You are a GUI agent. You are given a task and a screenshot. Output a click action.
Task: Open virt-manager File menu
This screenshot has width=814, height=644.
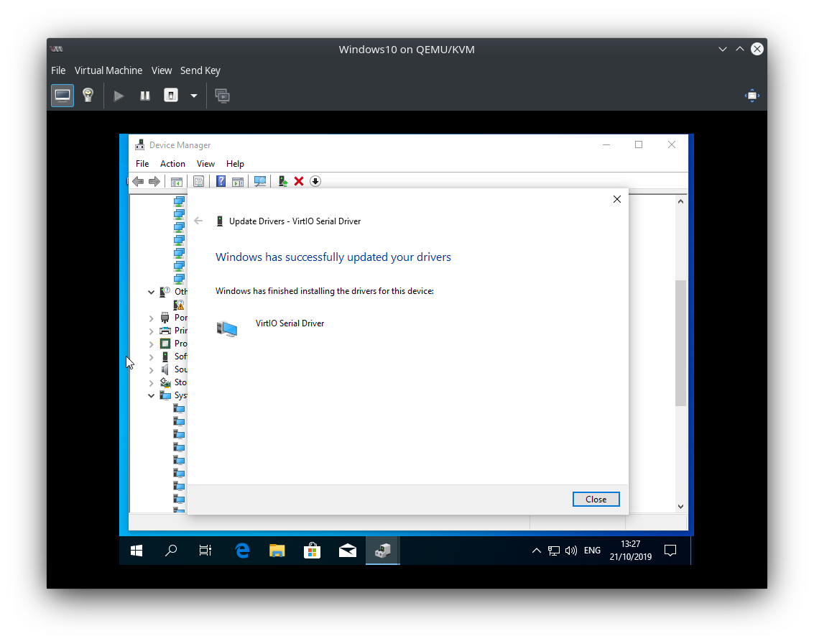pos(58,70)
